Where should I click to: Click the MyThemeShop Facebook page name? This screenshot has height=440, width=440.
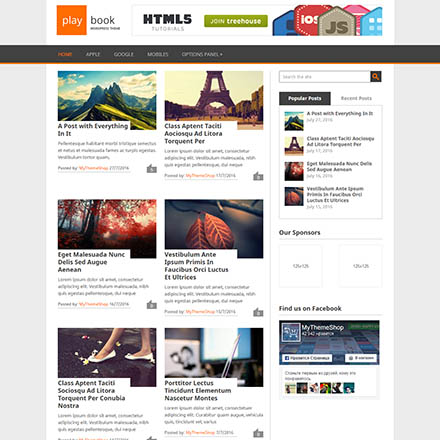[x=323, y=327]
